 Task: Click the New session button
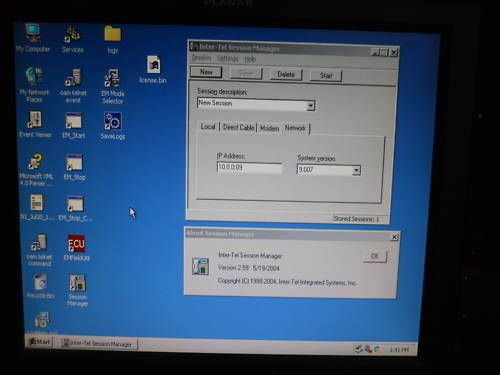[x=206, y=72]
